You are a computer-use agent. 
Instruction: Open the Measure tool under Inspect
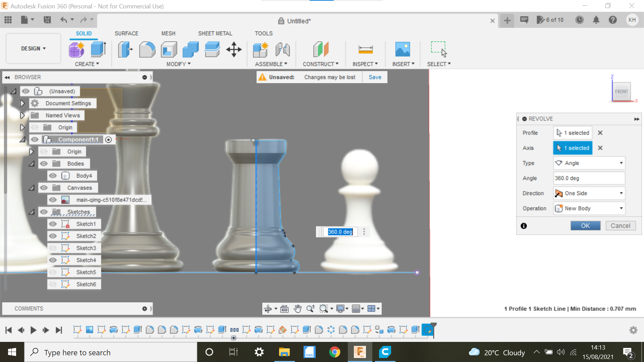coord(365,49)
